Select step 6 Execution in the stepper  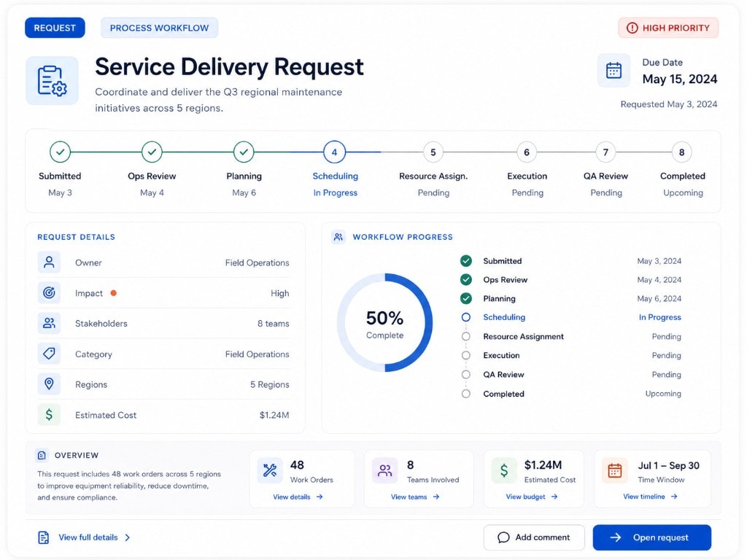click(527, 152)
